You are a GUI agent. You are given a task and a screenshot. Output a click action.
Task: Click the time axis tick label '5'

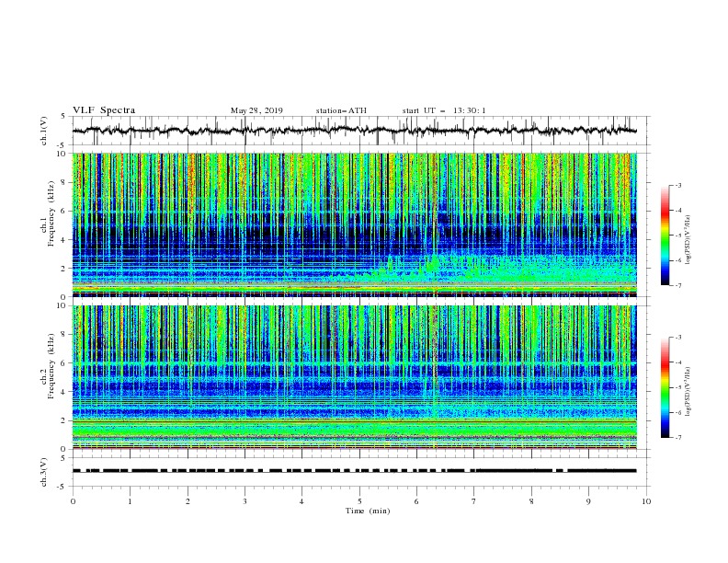[359, 501]
